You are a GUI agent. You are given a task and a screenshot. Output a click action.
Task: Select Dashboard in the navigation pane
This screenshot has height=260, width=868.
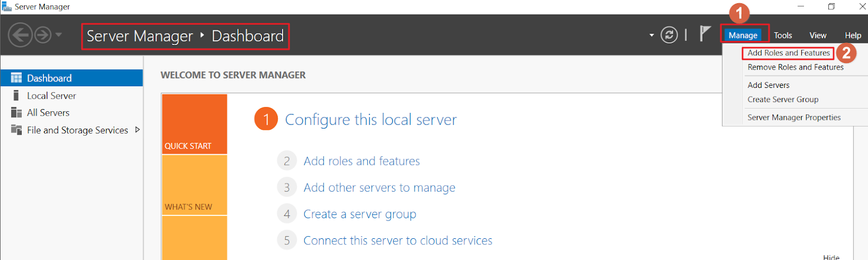tap(72, 78)
